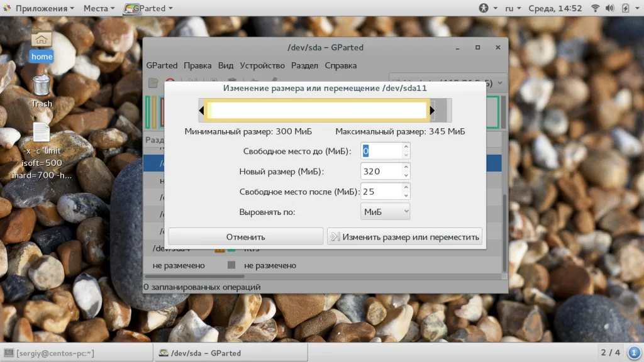Click the workspace indicator badge in bottom panel
The image size is (644, 362).
[634, 353]
